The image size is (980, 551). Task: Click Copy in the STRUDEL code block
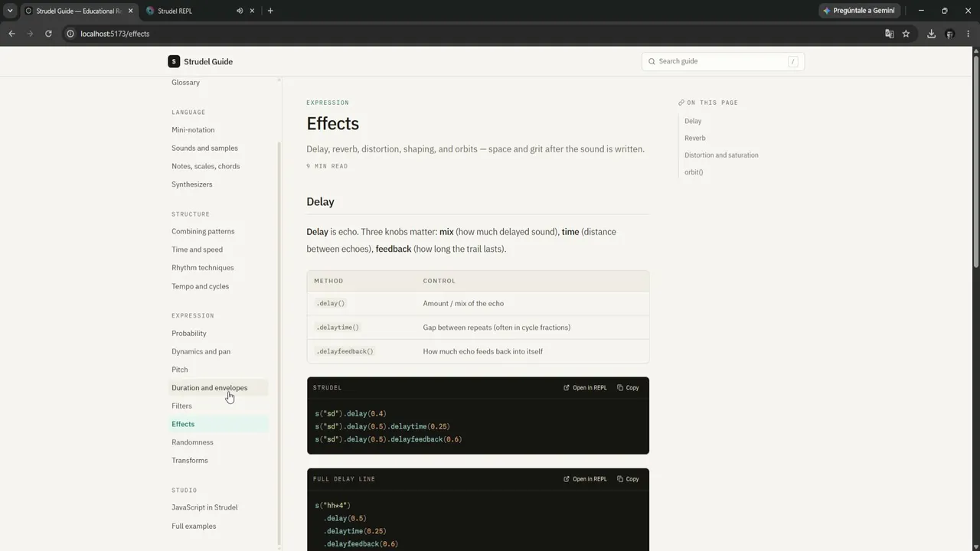[x=628, y=387]
